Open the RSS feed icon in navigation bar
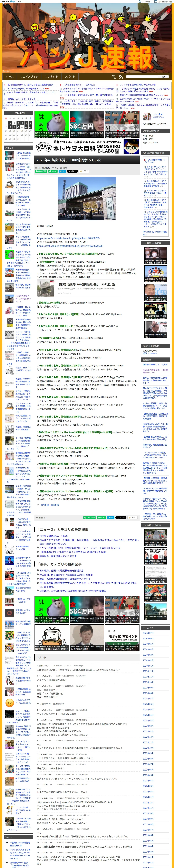This screenshot has width=174, height=868. click(121, 77)
